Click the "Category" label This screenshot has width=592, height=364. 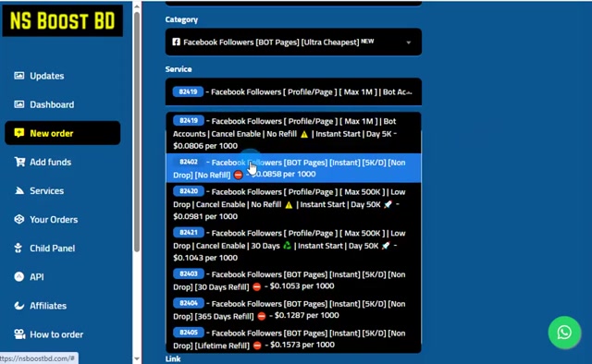[181, 19]
